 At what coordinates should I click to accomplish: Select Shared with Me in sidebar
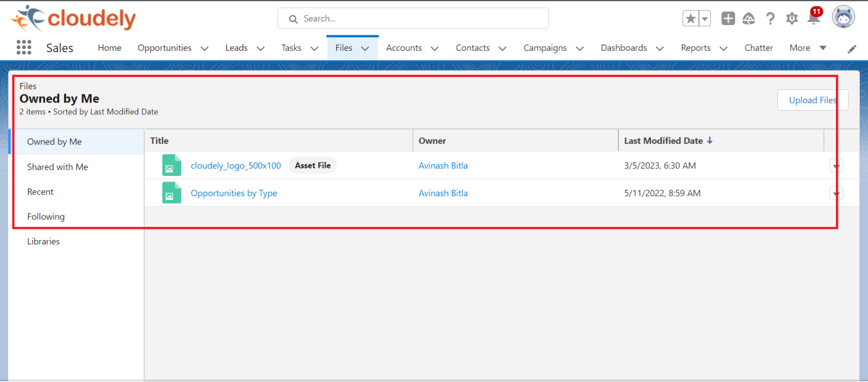[57, 167]
